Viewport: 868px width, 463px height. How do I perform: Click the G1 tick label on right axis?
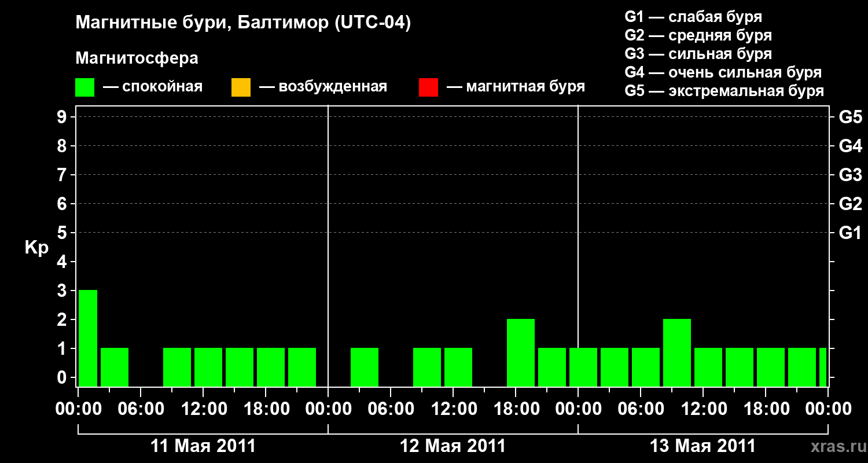[850, 233]
